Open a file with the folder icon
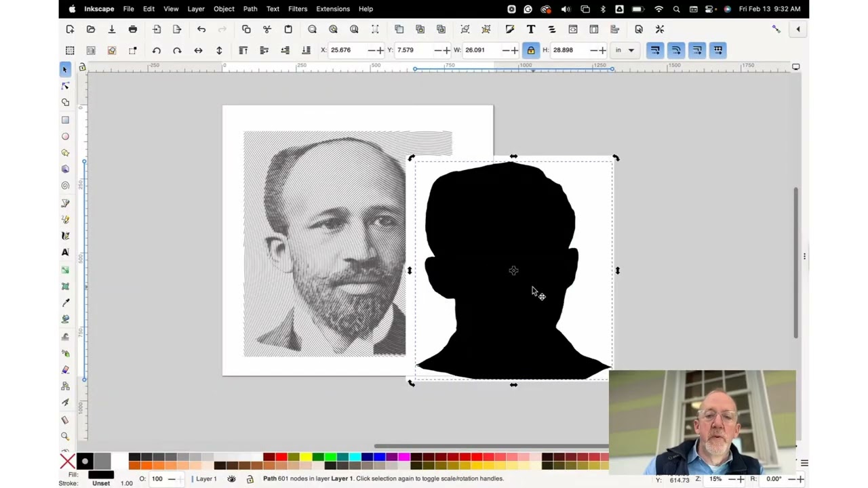Viewport: 868px width, 488px height. point(91,29)
